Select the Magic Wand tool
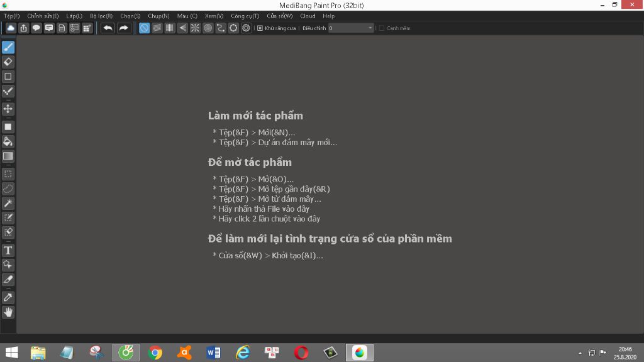The height and width of the screenshot is (362, 644). pos(8,203)
